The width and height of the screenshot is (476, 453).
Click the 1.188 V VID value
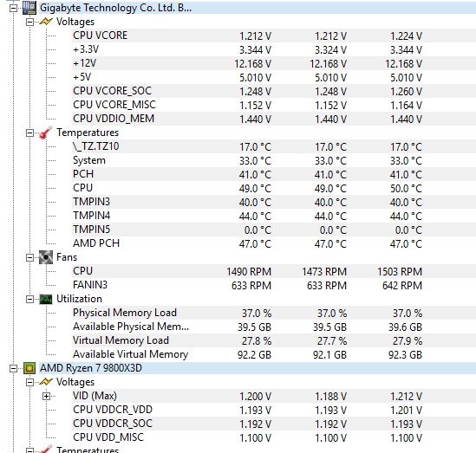click(330, 397)
